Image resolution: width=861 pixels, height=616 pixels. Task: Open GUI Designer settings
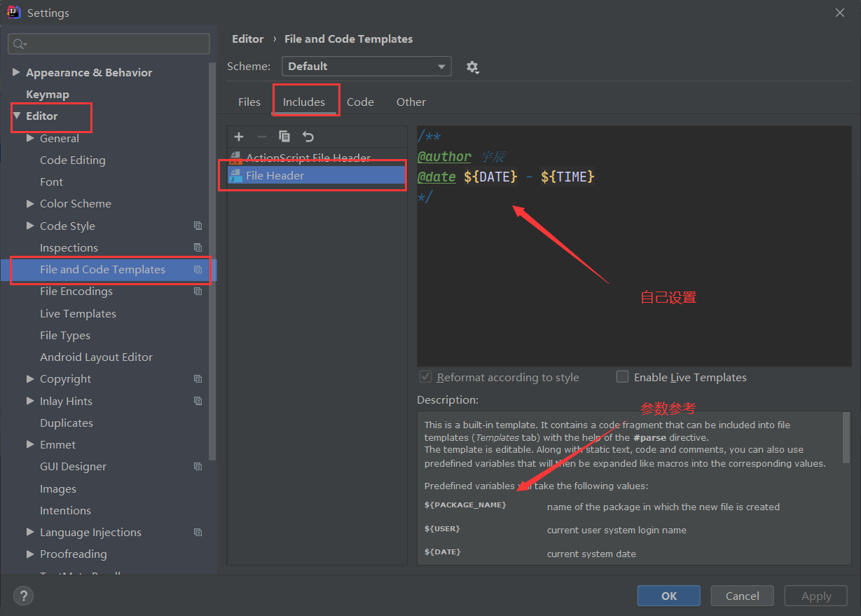(74, 467)
